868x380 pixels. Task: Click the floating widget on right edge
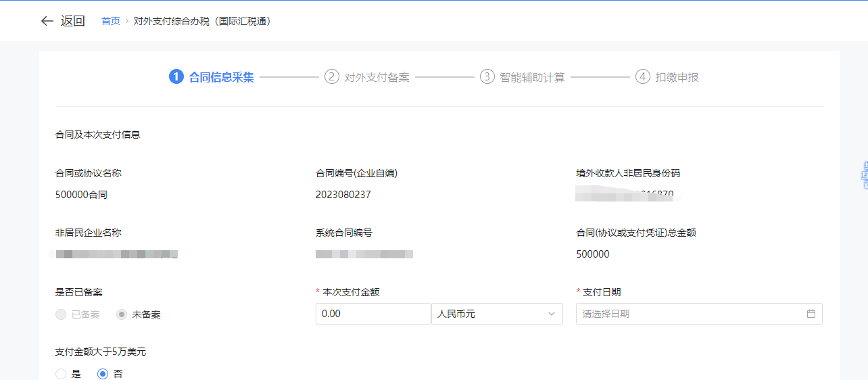tap(863, 174)
